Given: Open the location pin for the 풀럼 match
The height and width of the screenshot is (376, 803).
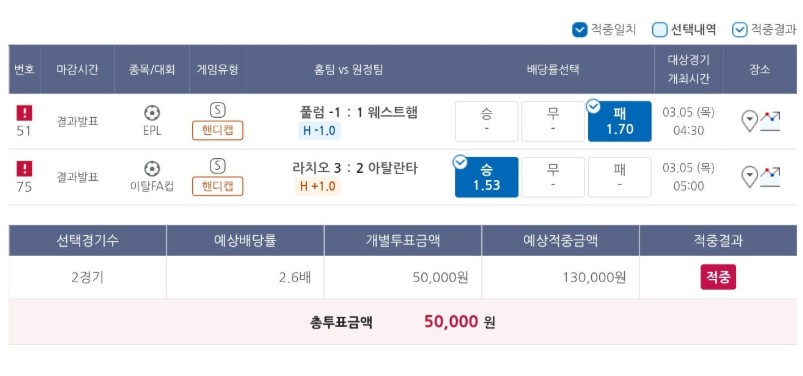Looking at the screenshot, I should [749, 121].
